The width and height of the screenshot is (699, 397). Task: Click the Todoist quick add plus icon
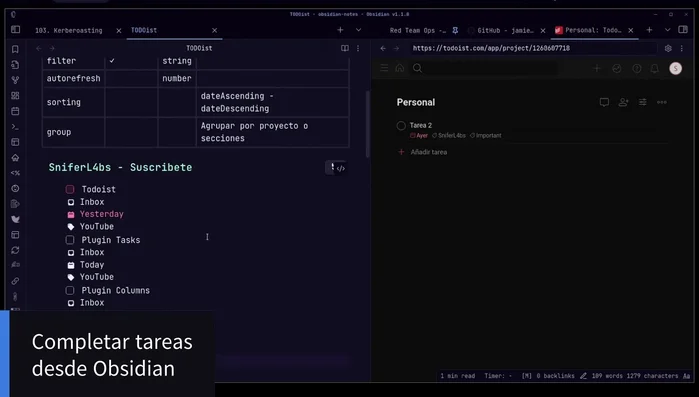point(596,68)
